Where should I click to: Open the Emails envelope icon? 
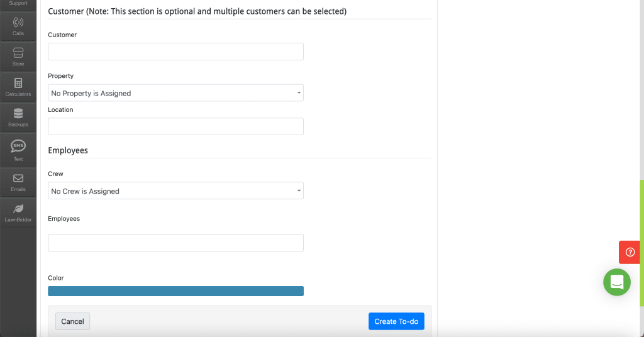tap(18, 182)
